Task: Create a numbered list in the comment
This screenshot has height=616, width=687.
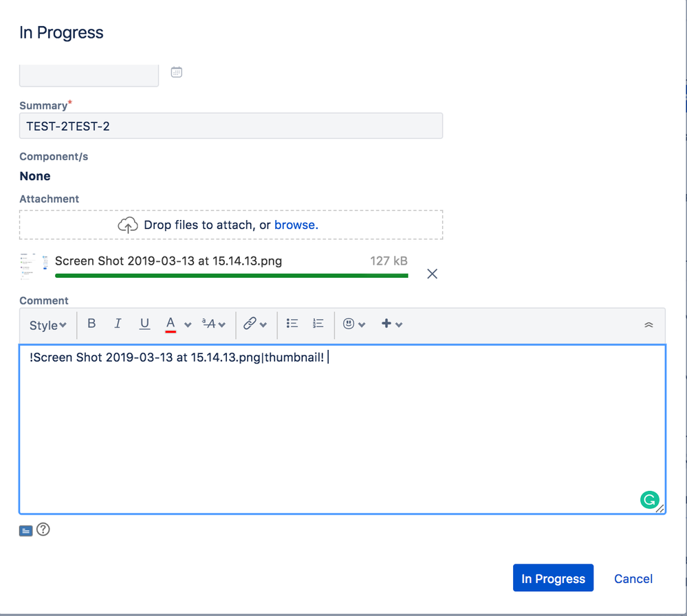Action: (318, 323)
